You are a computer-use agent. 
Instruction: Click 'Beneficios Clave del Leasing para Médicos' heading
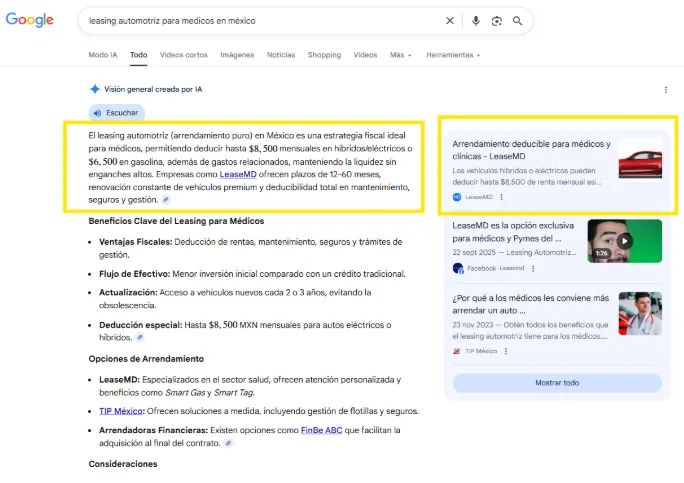click(x=176, y=221)
